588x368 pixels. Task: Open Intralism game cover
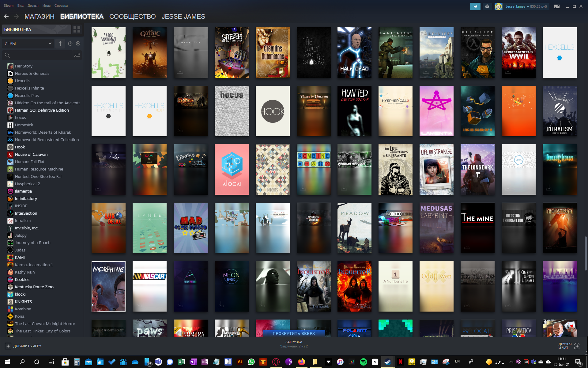(560, 111)
